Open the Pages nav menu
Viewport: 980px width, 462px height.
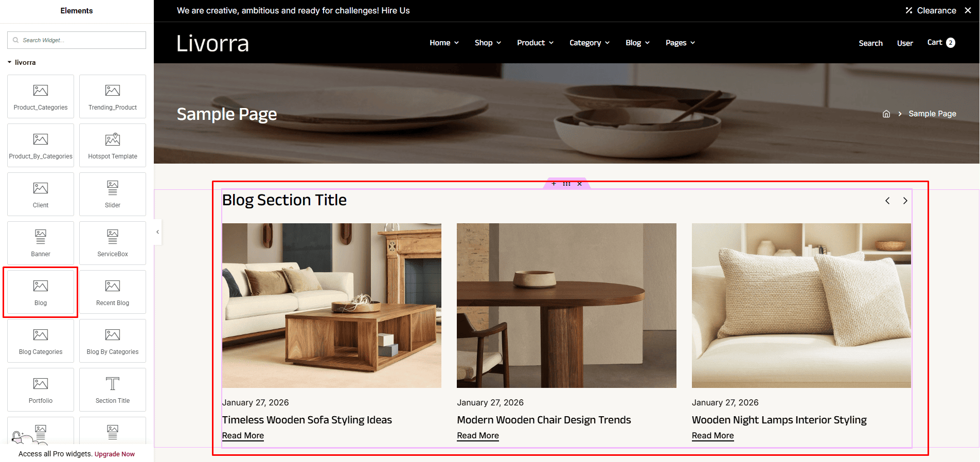click(x=680, y=43)
